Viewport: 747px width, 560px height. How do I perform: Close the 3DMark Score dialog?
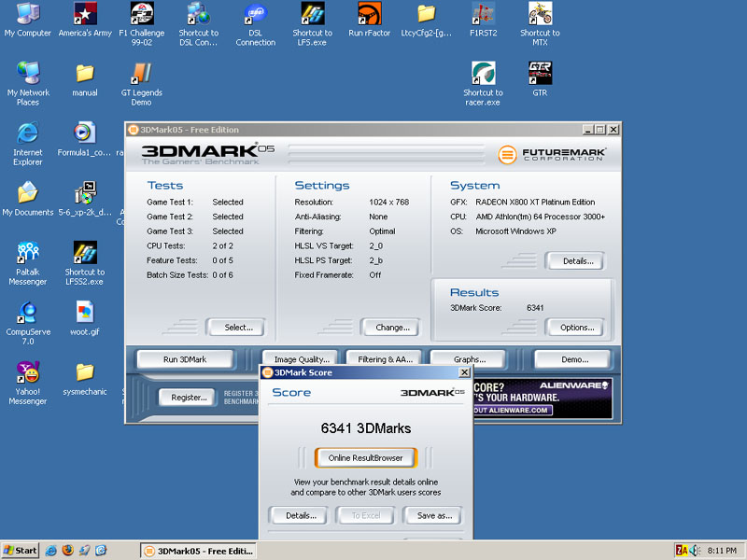(464, 372)
